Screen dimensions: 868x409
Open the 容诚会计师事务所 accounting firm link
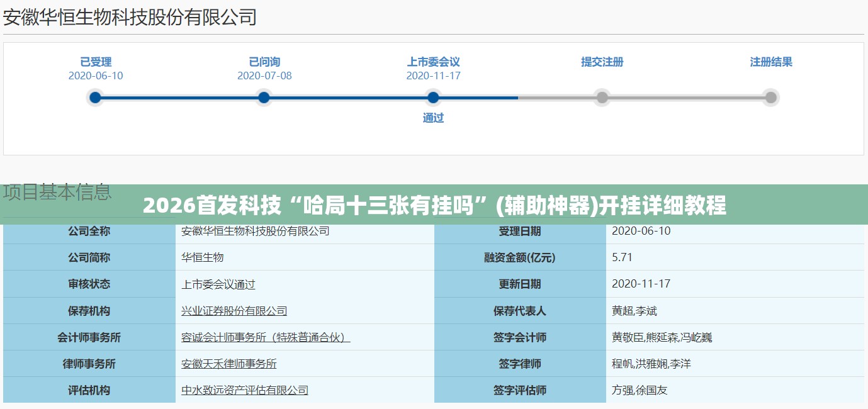266,337
